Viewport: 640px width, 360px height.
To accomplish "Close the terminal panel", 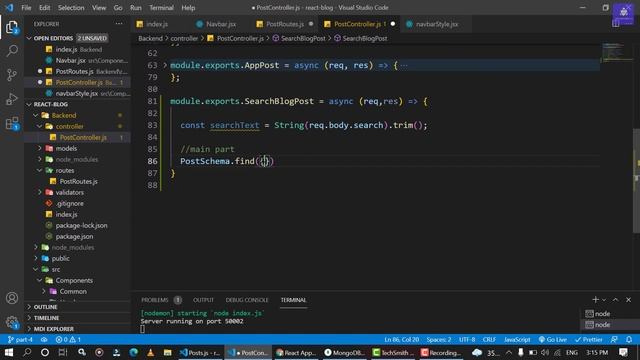I will (x=629, y=300).
